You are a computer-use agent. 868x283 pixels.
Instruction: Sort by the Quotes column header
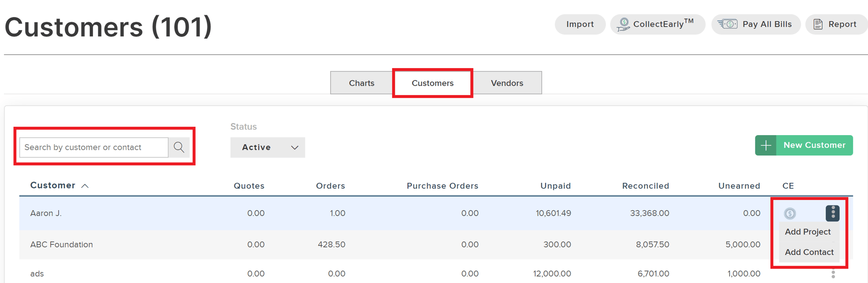[x=249, y=186]
